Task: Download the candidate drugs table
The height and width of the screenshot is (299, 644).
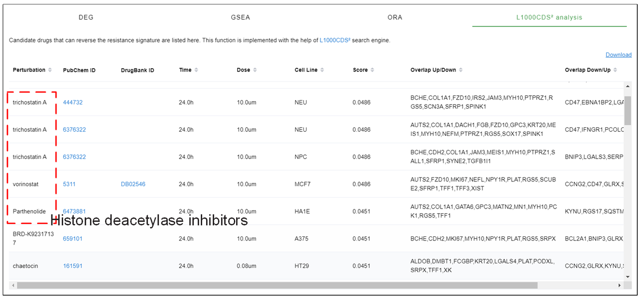Action: point(619,55)
